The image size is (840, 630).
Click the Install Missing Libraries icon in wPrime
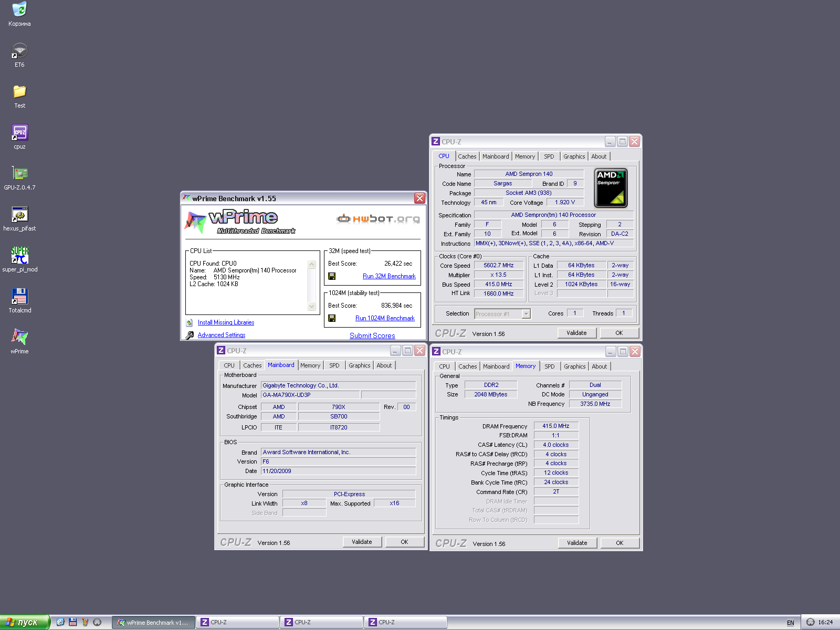coord(190,322)
